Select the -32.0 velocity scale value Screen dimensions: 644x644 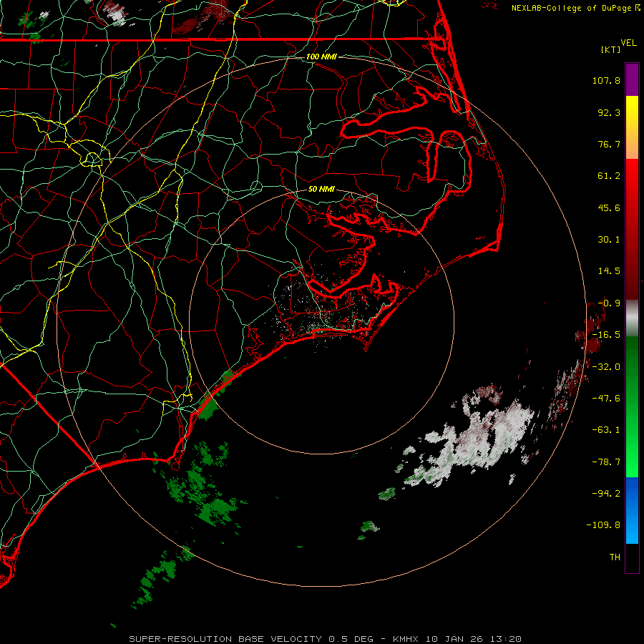pyautogui.click(x=606, y=367)
